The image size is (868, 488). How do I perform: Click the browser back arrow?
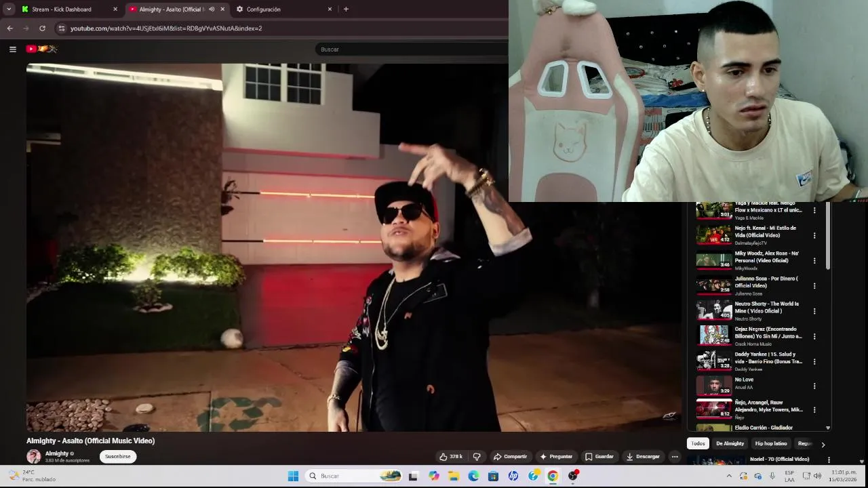pos(9,28)
